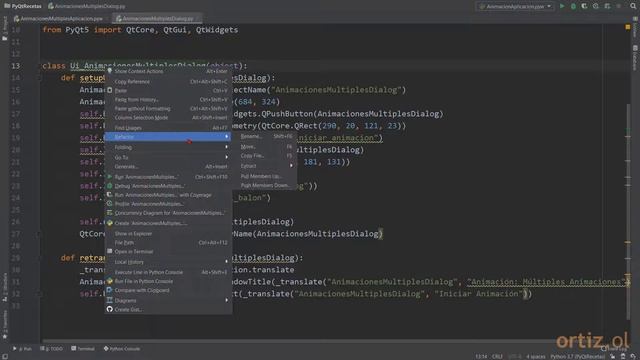This screenshot has width=640, height=360.
Task: Click line number 13 in gutter
Action: (16, 66)
